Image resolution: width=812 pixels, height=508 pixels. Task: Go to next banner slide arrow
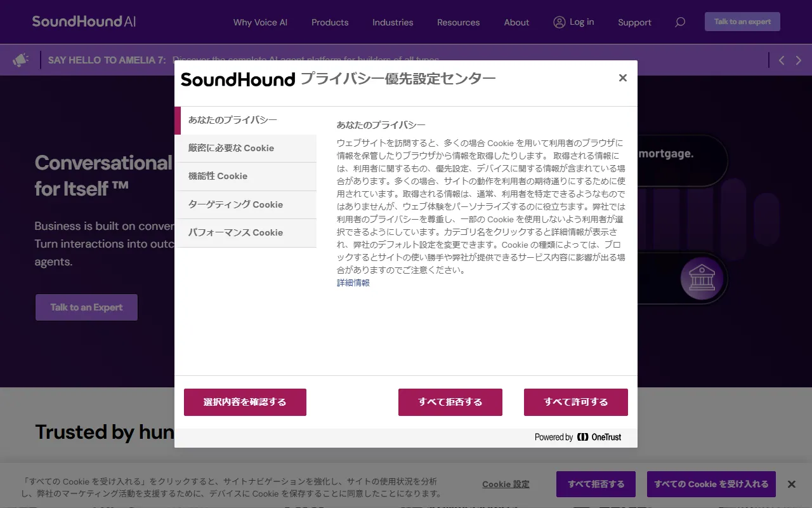(798, 60)
